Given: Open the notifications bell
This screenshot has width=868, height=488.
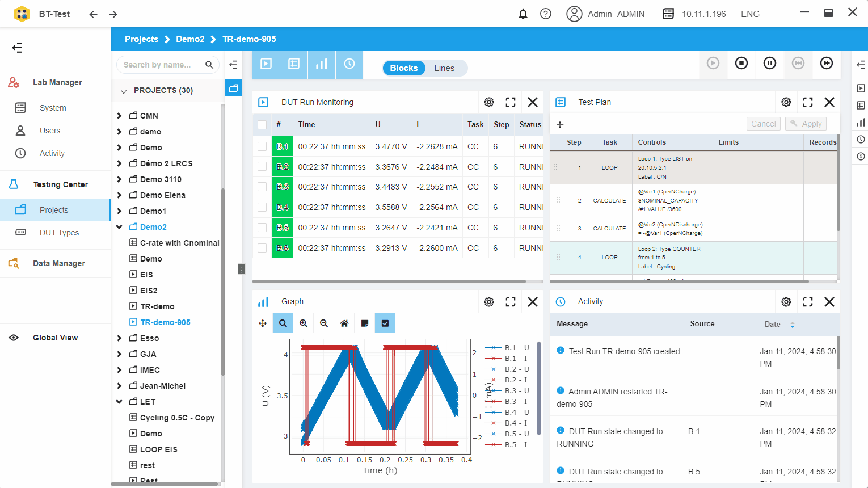Looking at the screenshot, I should (x=523, y=14).
